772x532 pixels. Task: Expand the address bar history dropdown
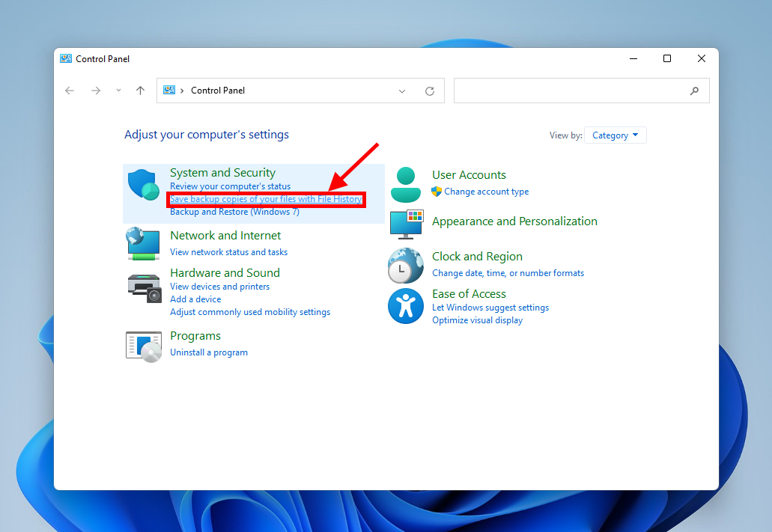coord(402,91)
